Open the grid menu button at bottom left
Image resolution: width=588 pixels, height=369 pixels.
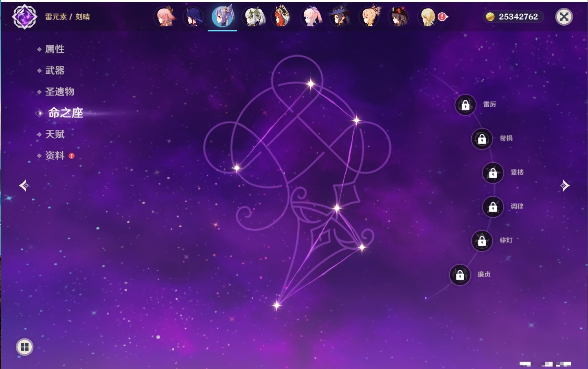(x=24, y=347)
